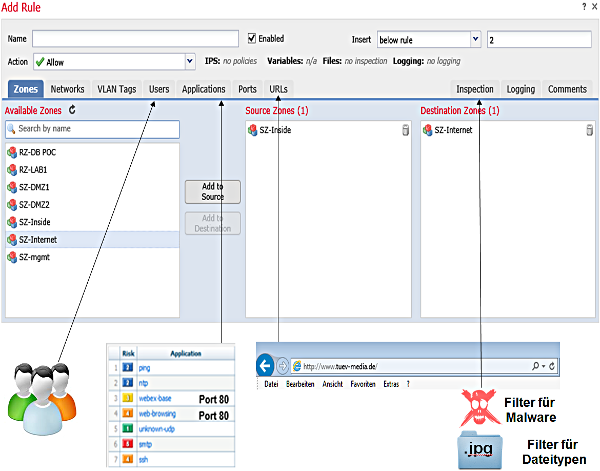The width and height of the screenshot is (600, 471).
Task: Go to the Inspection tab
Action: point(475,89)
